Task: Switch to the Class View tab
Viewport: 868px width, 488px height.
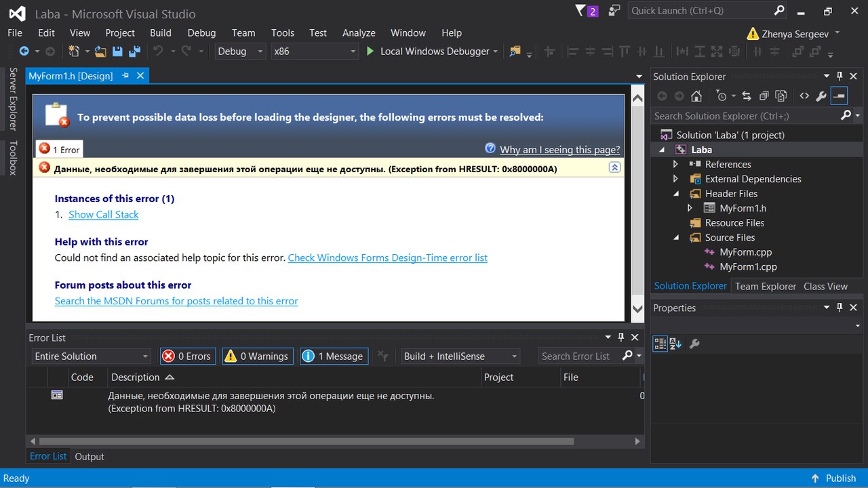Action: pos(825,286)
